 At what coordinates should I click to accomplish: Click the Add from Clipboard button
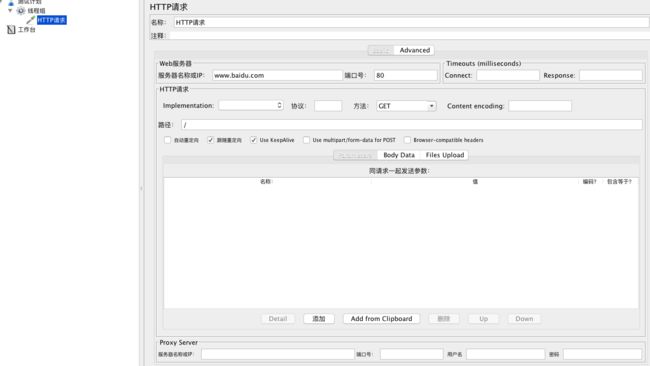click(381, 319)
